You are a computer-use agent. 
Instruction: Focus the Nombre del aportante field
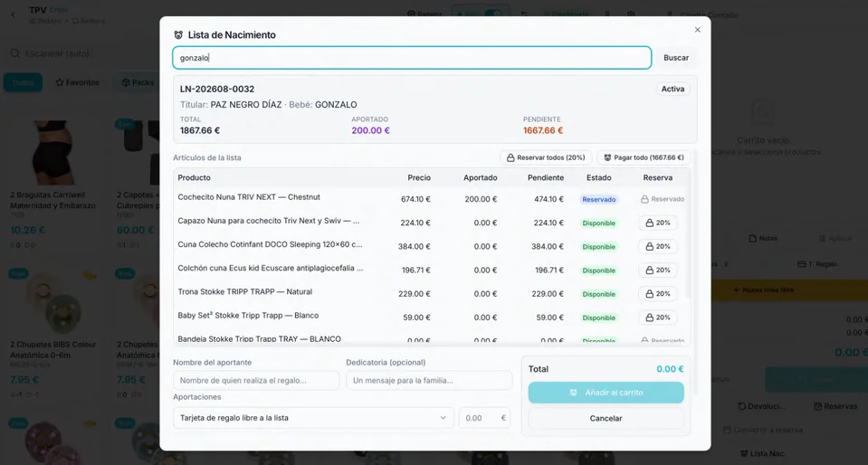256,380
